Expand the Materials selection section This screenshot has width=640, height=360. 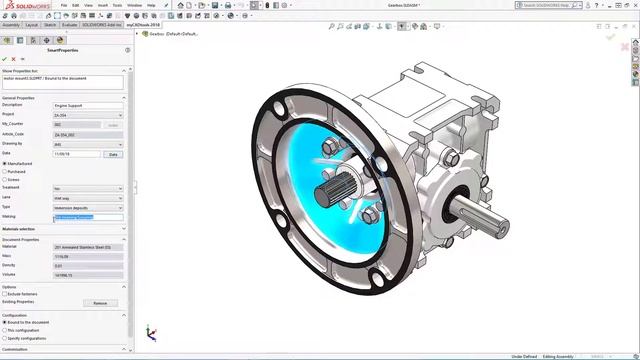click(x=124, y=229)
